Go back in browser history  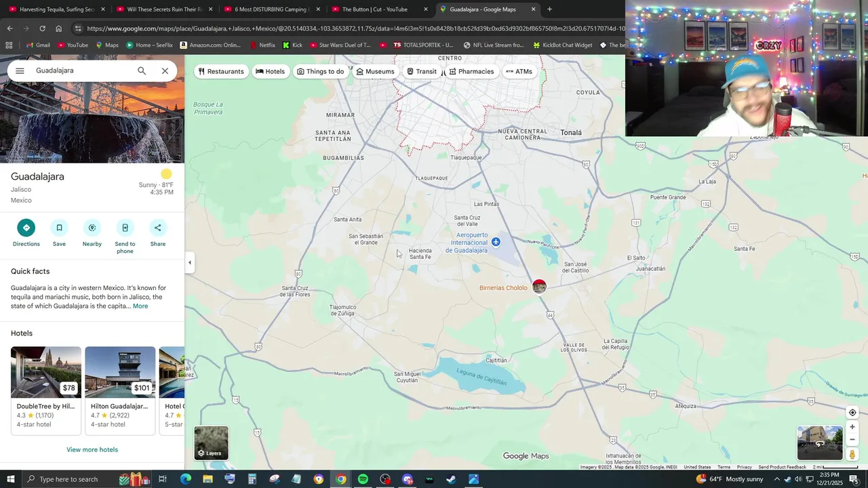tap(9, 28)
